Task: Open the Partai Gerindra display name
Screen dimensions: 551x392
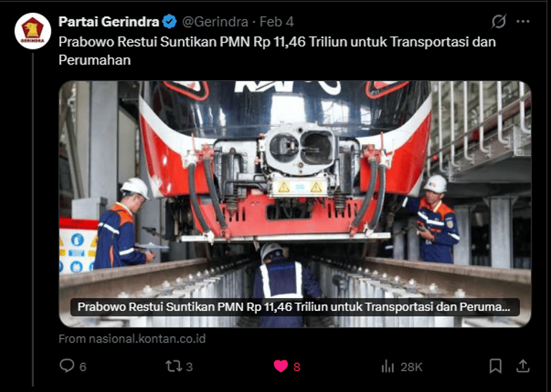Action: (108, 21)
